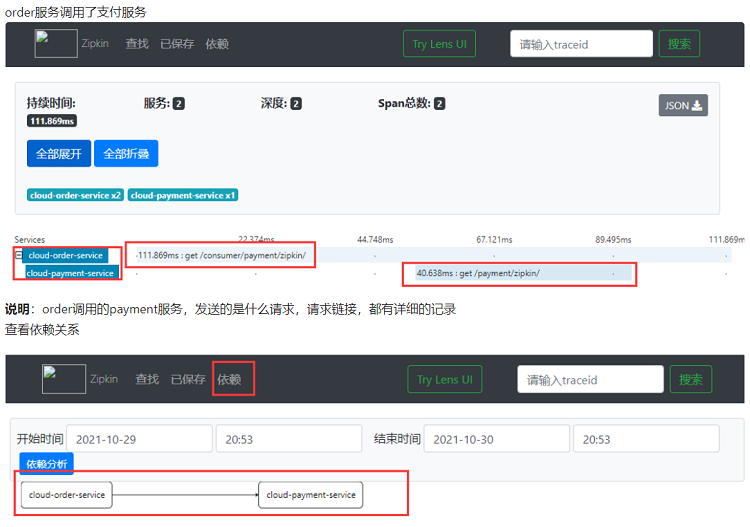The image size is (750, 527).
Task: Click the Services column header
Action: click(x=30, y=240)
